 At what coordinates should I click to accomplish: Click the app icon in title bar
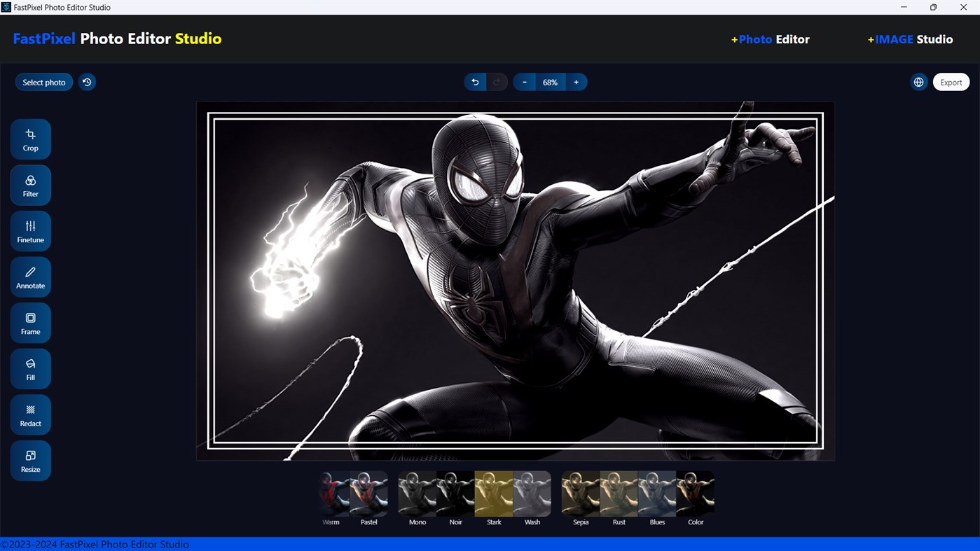(x=6, y=7)
